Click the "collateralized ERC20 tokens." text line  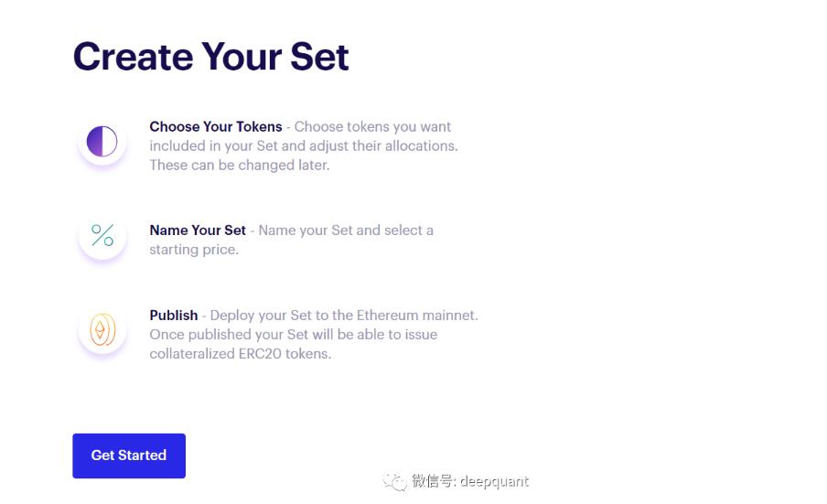[x=240, y=354]
